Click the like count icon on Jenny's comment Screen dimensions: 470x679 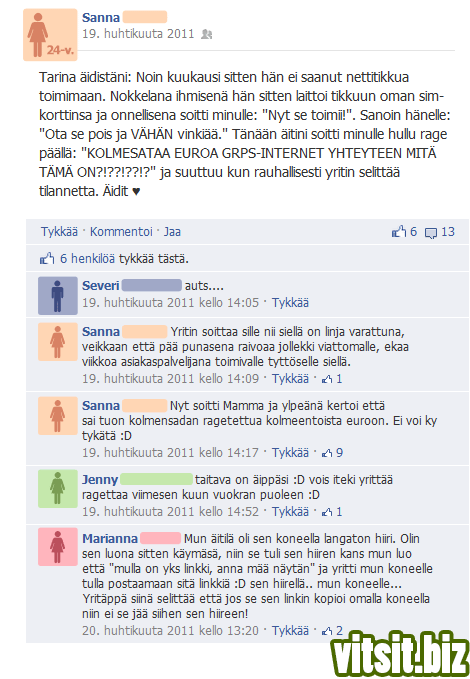click(x=327, y=512)
